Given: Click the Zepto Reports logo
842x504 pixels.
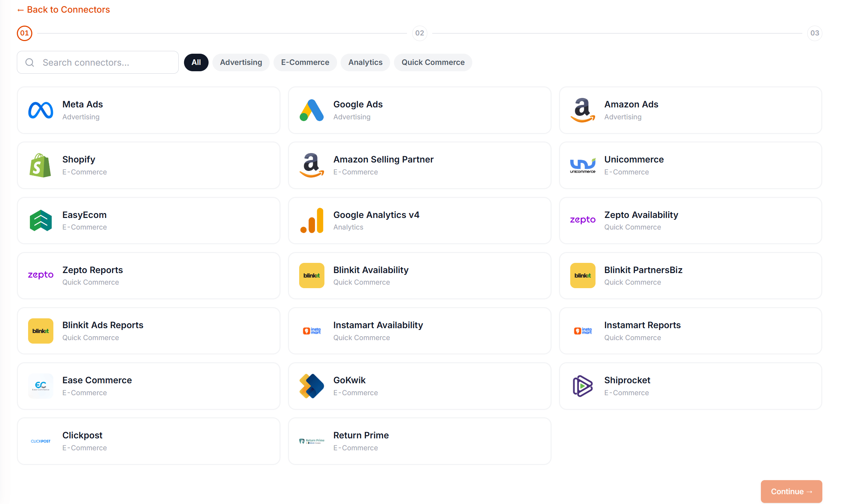Looking at the screenshot, I should tap(41, 275).
